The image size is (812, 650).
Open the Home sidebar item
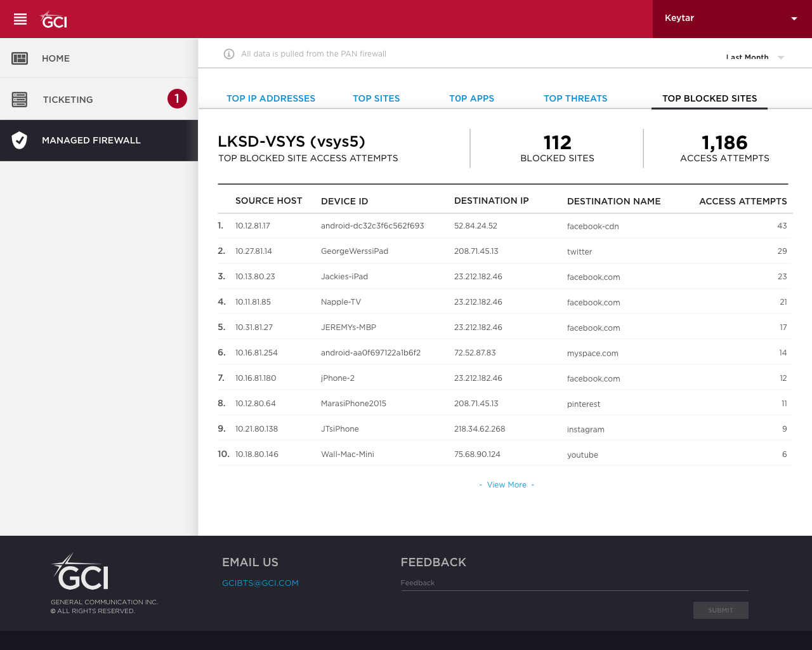pos(99,58)
